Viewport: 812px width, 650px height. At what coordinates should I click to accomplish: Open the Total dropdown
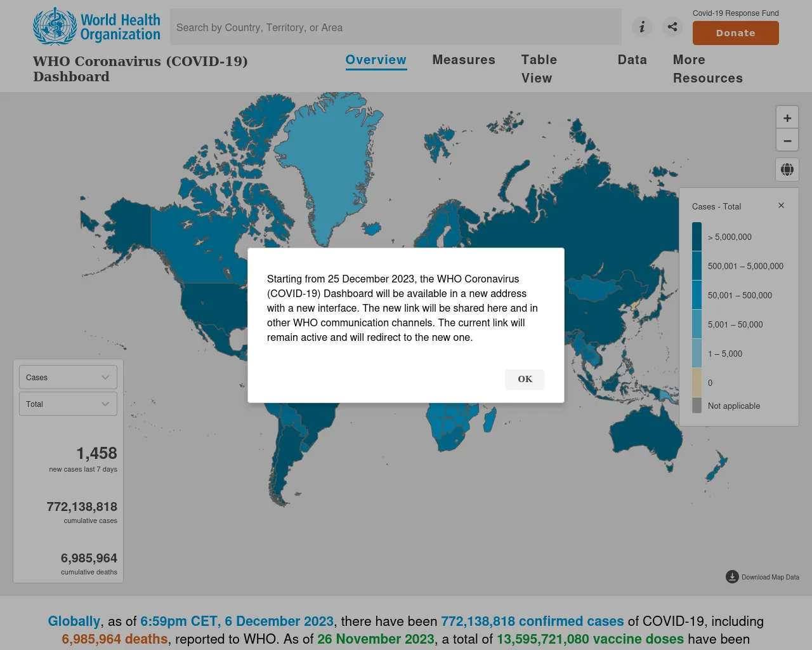click(68, 404)
